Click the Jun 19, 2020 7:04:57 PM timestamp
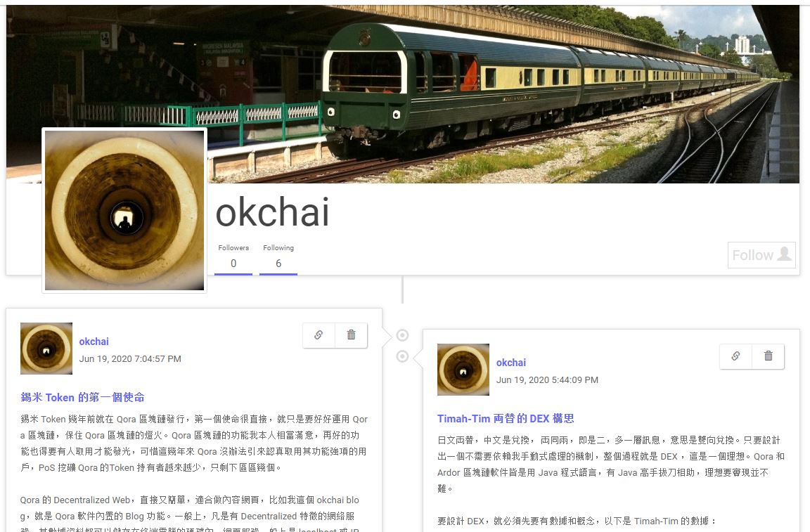This screenshot has width=810, height=532. [130, 359]
